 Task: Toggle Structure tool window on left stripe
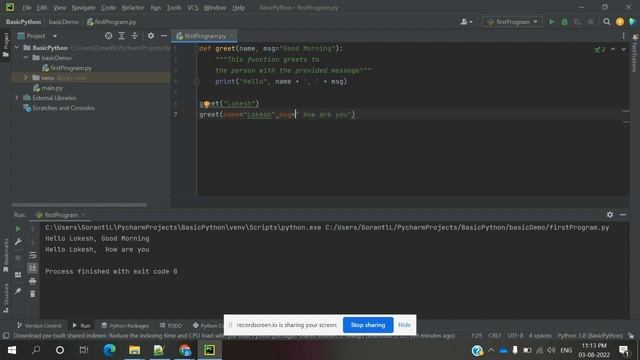(x=6, y=298)
